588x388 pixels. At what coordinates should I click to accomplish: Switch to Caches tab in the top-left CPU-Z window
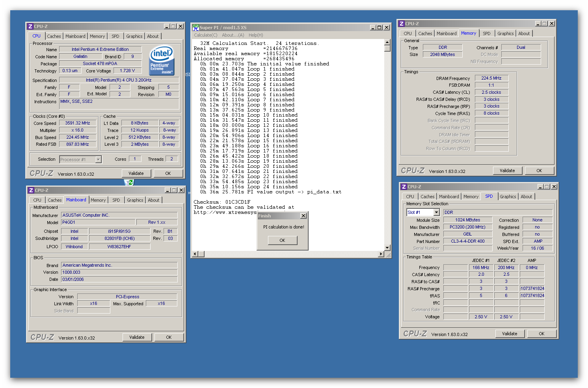click(54, 36)
